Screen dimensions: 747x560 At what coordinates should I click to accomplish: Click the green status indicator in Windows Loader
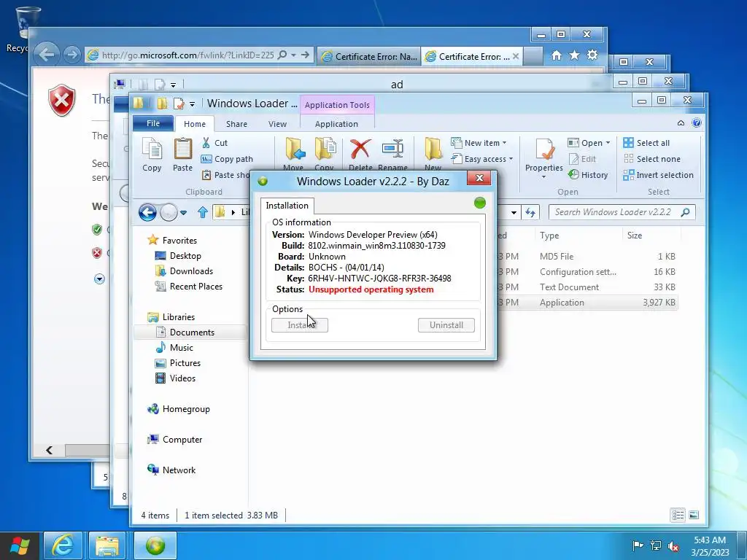point(480,203)
